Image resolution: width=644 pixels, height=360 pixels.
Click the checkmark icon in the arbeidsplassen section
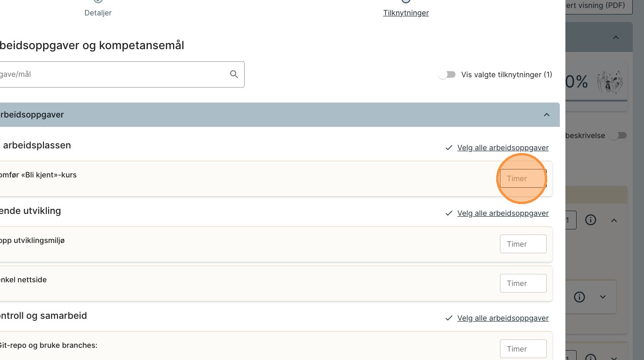point(449,148)
